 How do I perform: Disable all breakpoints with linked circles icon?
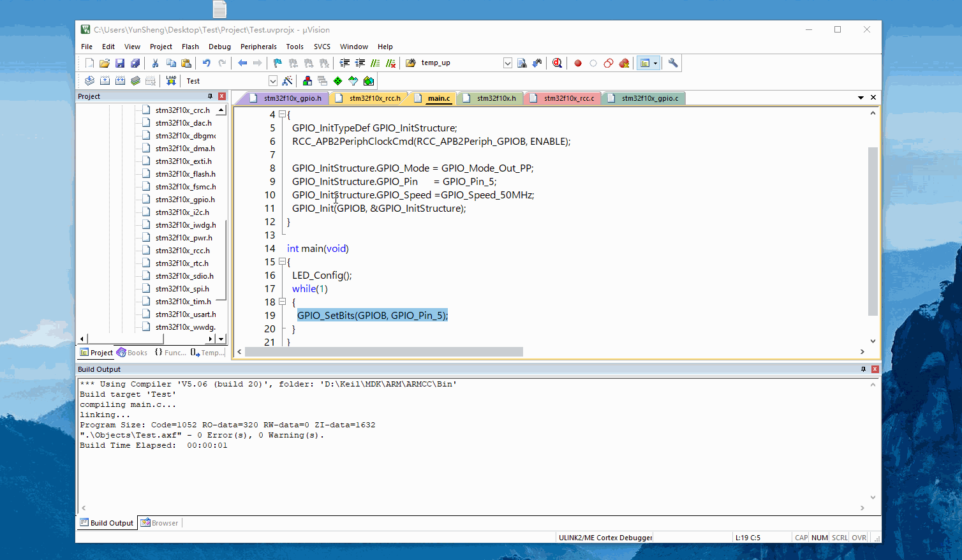pyautogui.click(x=609, y=63)
